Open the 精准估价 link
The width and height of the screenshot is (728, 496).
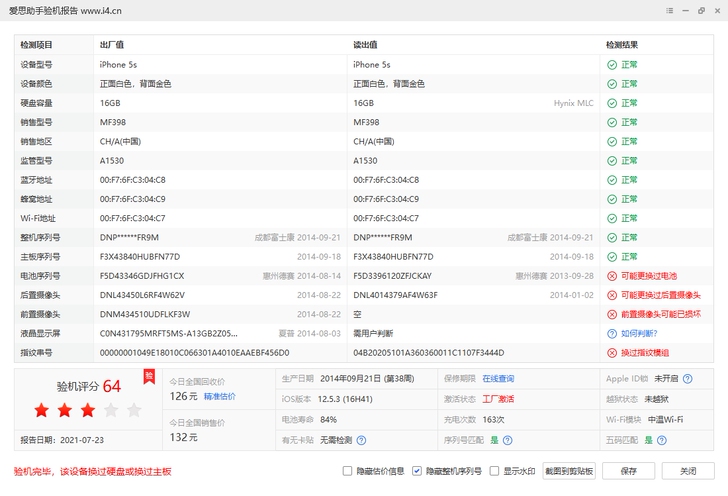tap(220, 397)
